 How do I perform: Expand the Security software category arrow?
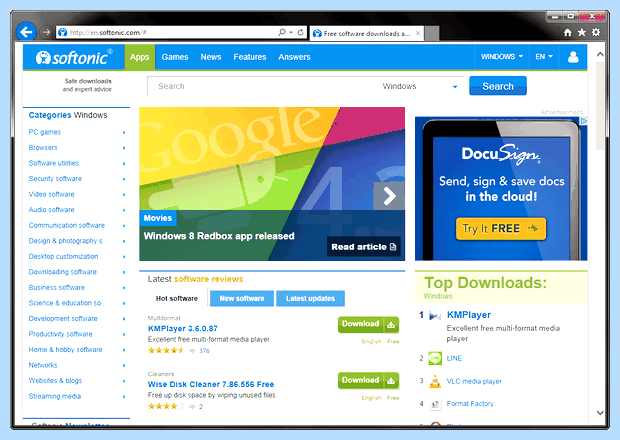tap(124, 179)
